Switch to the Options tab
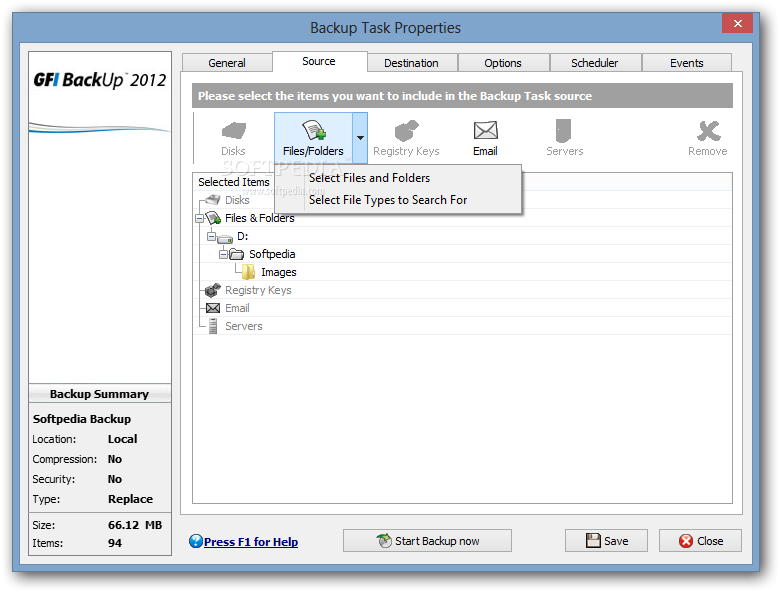This screenshot has width=780, height=592. coord(503,63)
